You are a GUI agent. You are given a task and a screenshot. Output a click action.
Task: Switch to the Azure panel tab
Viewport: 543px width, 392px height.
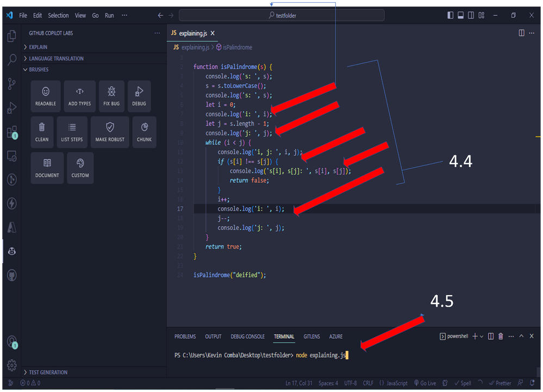coord(336,336)
